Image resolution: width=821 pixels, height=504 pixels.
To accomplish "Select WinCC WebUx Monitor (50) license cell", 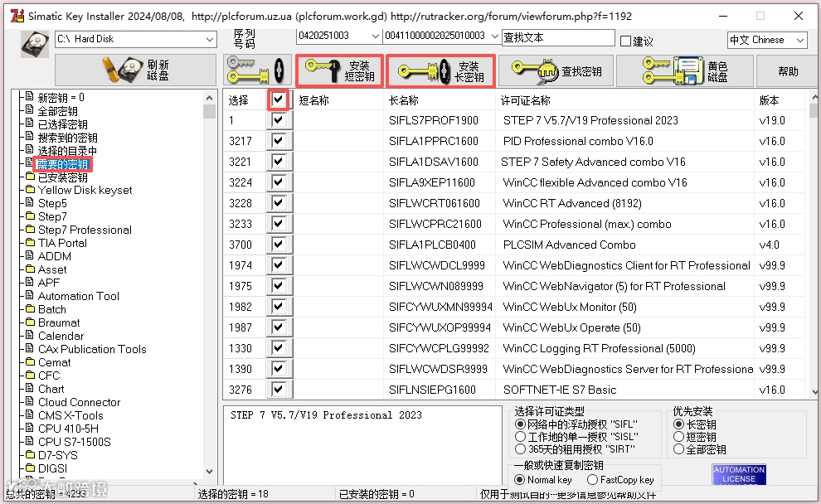I will click(570, 308).
